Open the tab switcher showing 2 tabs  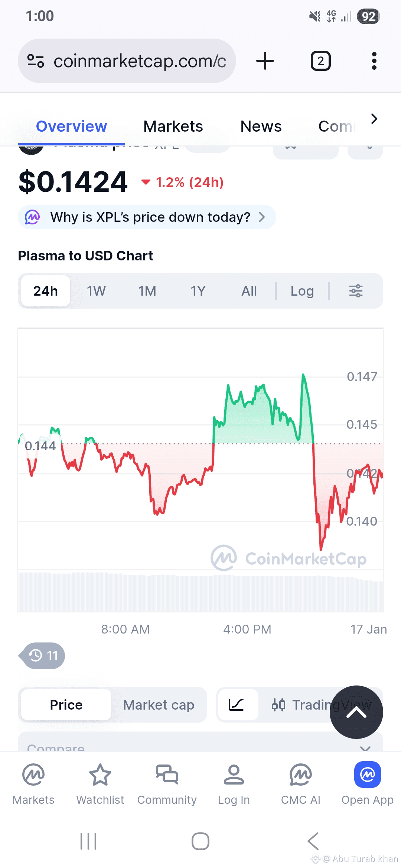(320, 61)
